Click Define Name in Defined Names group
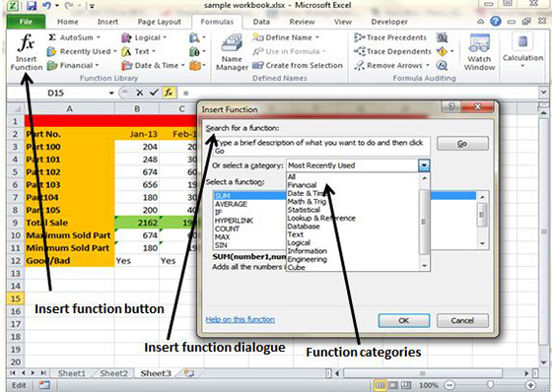The width and height of the screenshot is (552, 392). click(286, 37)
